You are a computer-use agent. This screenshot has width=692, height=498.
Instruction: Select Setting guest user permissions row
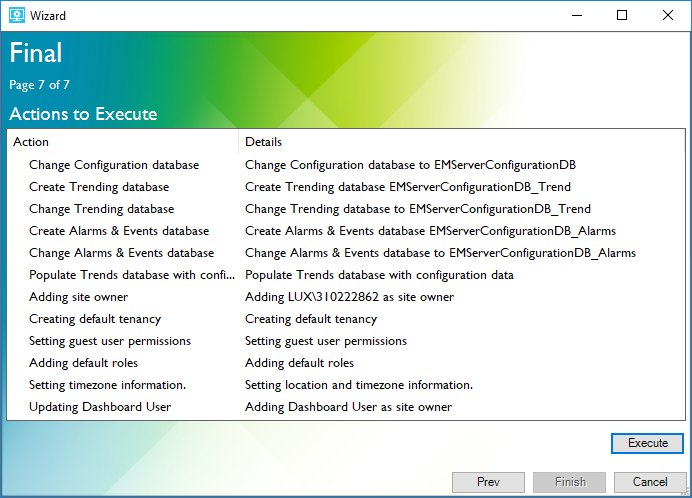tap(110, 341)
